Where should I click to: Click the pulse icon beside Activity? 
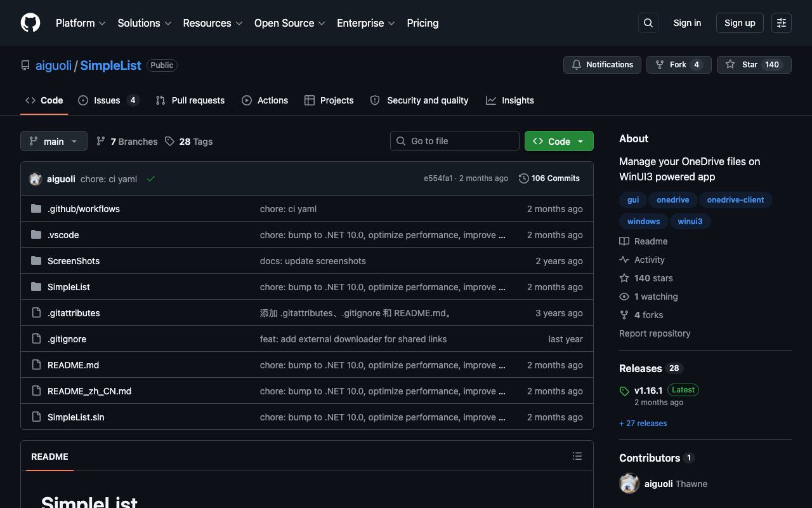click(624, 260)
